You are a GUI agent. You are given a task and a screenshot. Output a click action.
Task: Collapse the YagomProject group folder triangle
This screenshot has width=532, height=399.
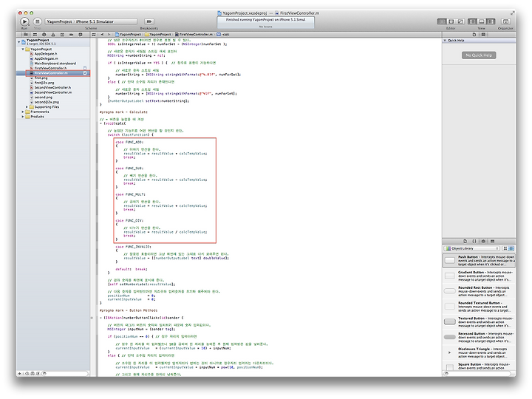point(23,50)
